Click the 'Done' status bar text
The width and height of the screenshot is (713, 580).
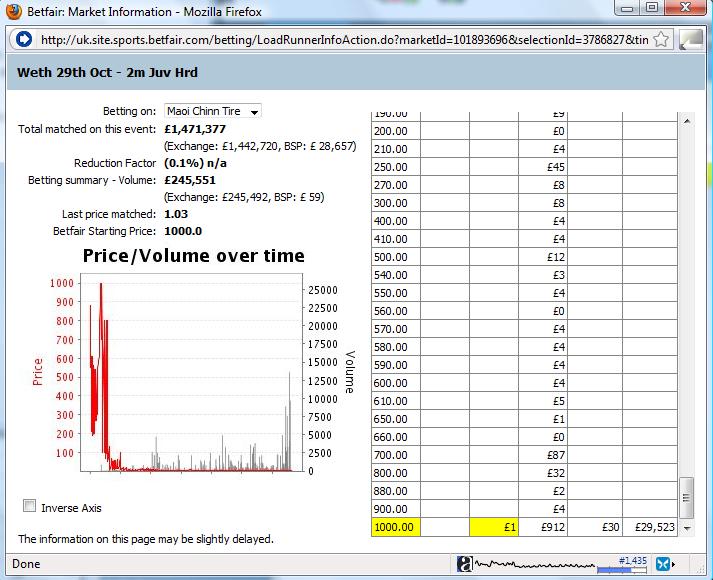[26, 564]
